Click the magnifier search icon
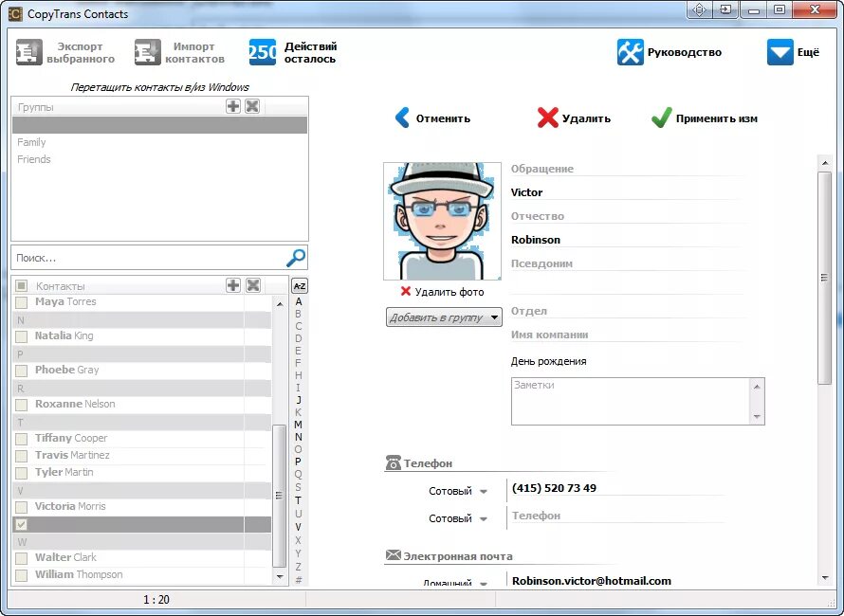Viewport: 844px width, 616px height. pos(296,258)
